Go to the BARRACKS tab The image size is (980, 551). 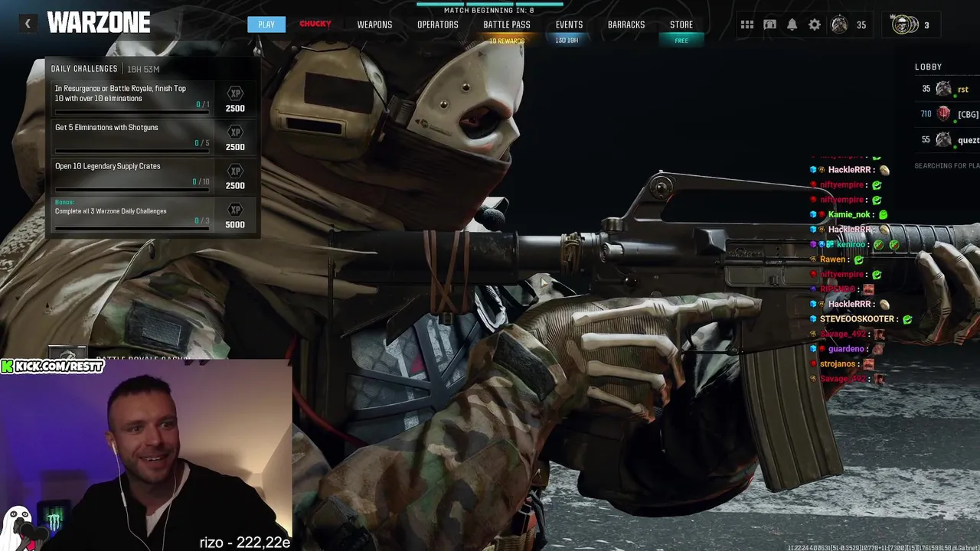click(x=626, y=24)
